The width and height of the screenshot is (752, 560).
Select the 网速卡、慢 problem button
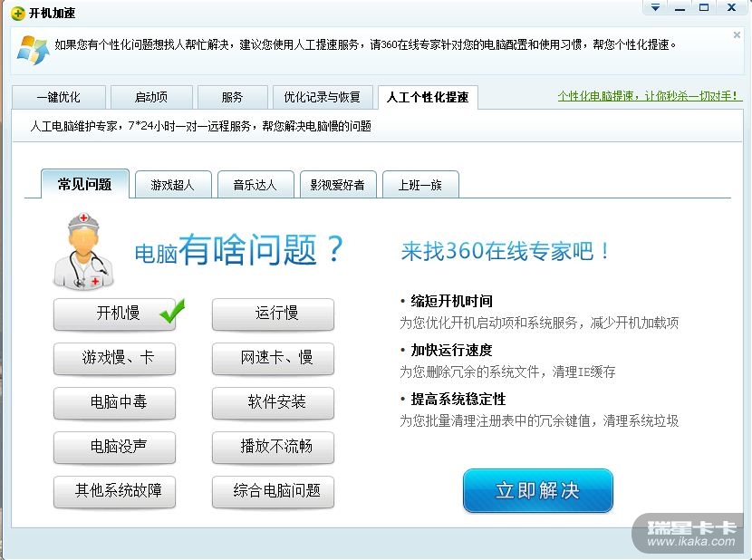pos(273,359)
